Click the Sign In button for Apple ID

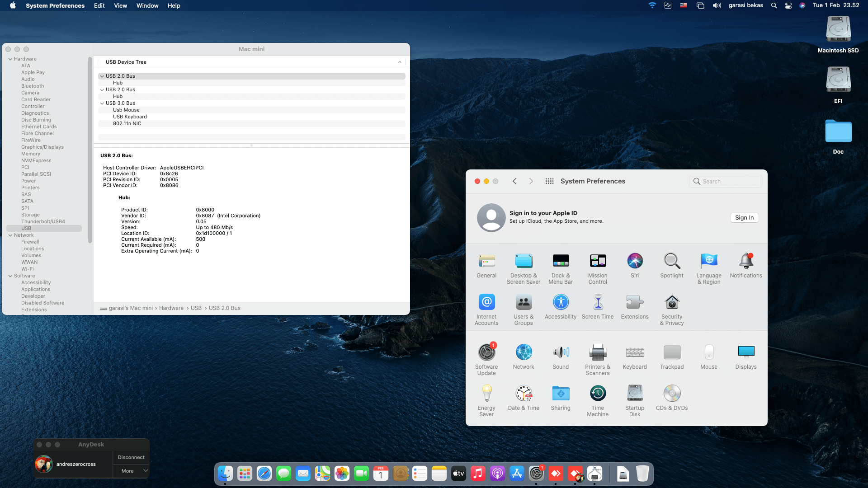(x=744, y=217)
